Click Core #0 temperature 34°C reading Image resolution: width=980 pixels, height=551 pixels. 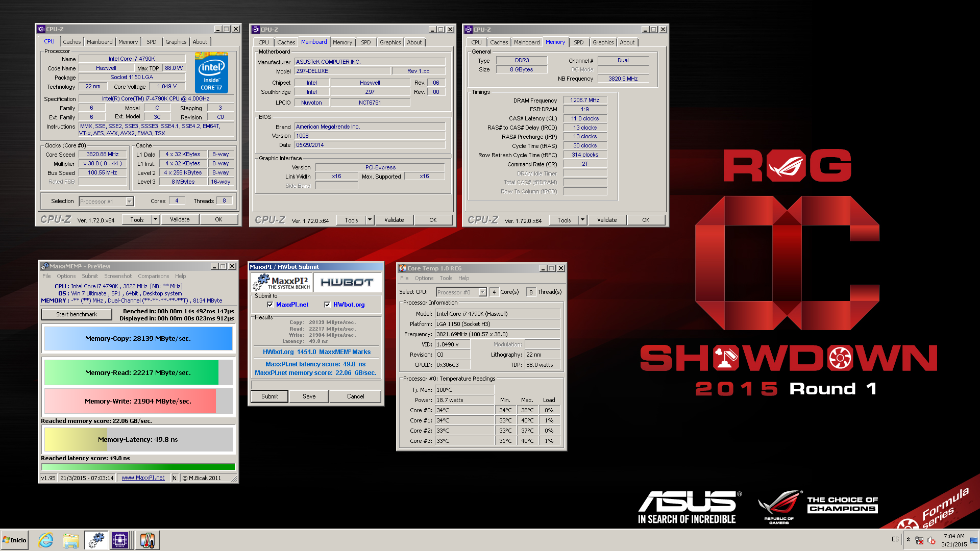point(464,410)
